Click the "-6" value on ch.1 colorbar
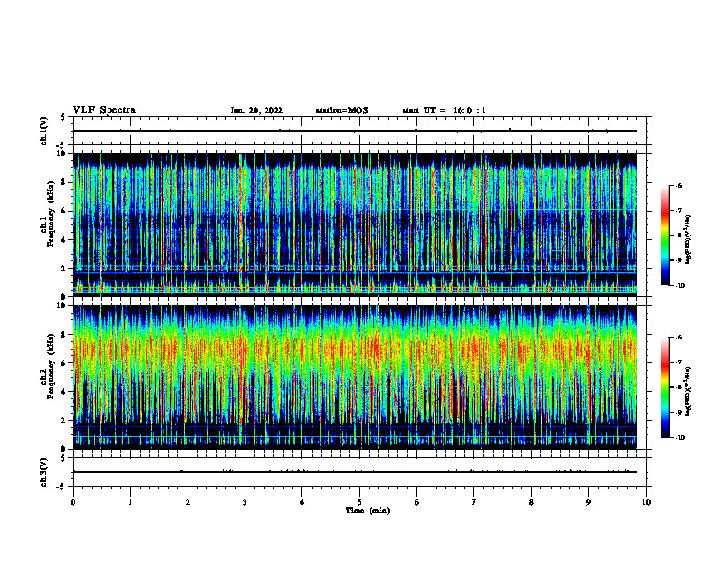728x563 pixels. click(x=678, y=186)
